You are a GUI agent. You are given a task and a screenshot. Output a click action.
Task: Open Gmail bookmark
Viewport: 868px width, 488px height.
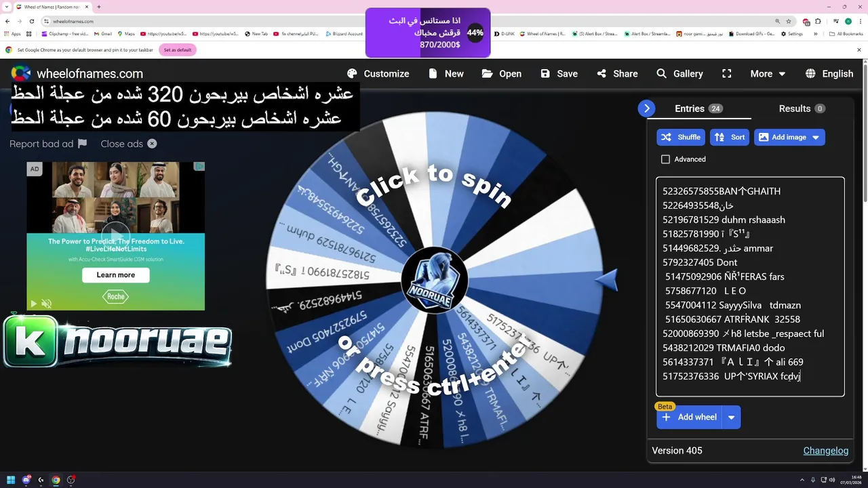102,34
